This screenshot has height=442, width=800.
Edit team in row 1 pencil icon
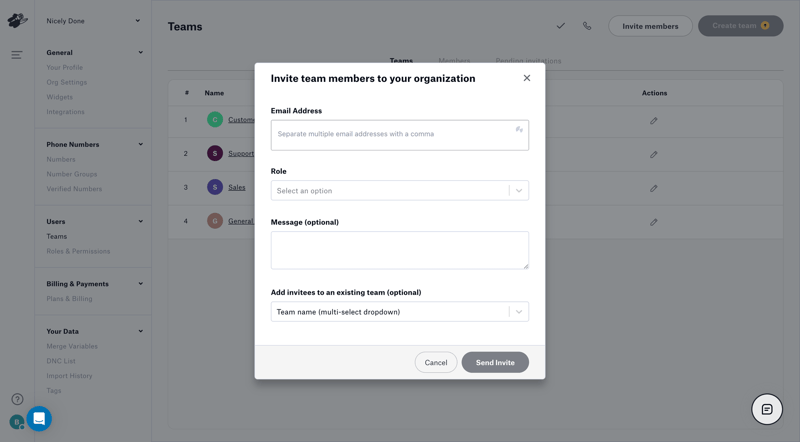point(654,121)
